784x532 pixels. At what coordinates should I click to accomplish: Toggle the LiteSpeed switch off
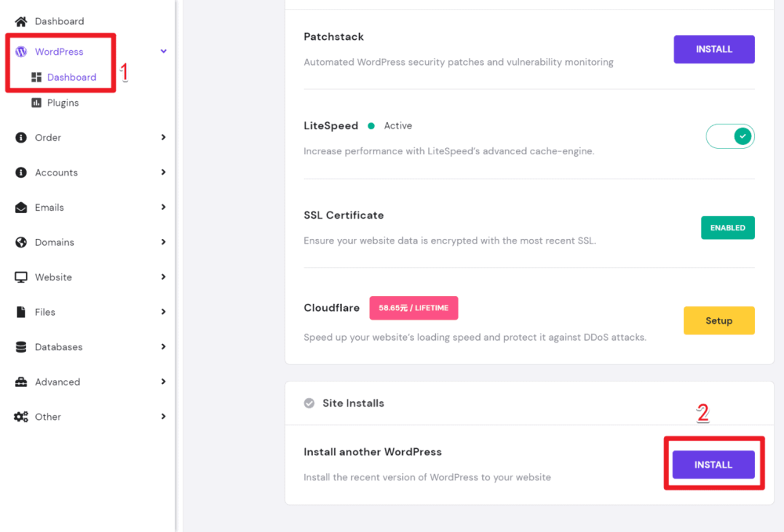(730, 136)
